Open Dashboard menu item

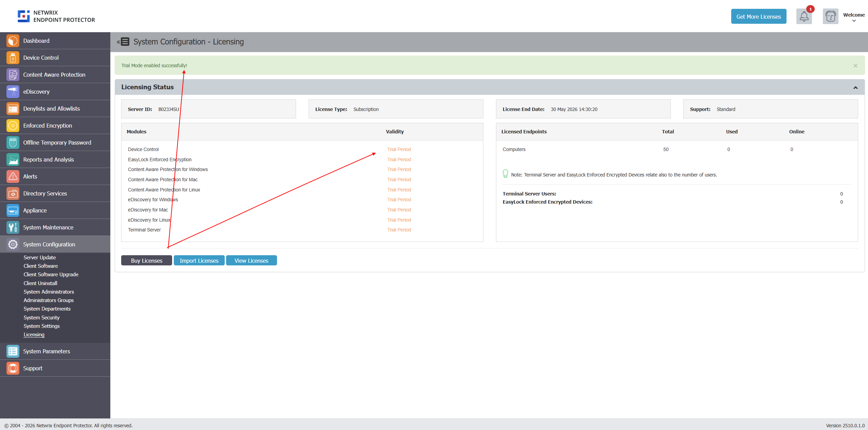[x=55, y=41]
